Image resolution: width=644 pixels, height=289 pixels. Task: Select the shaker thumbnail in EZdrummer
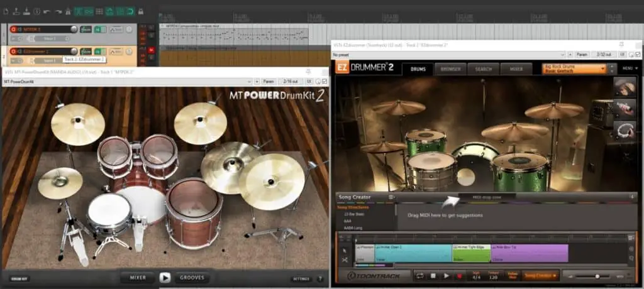tap(625, 108)
